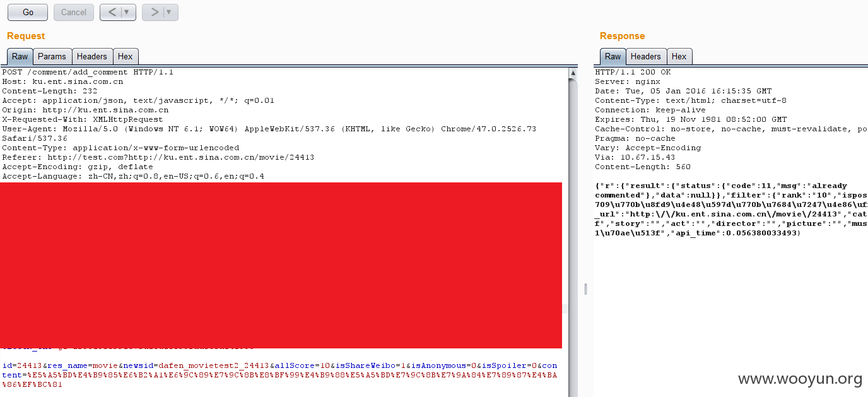Click the Request panel heading
Screen dimensions: 868x397
click(x=26, y=36)
